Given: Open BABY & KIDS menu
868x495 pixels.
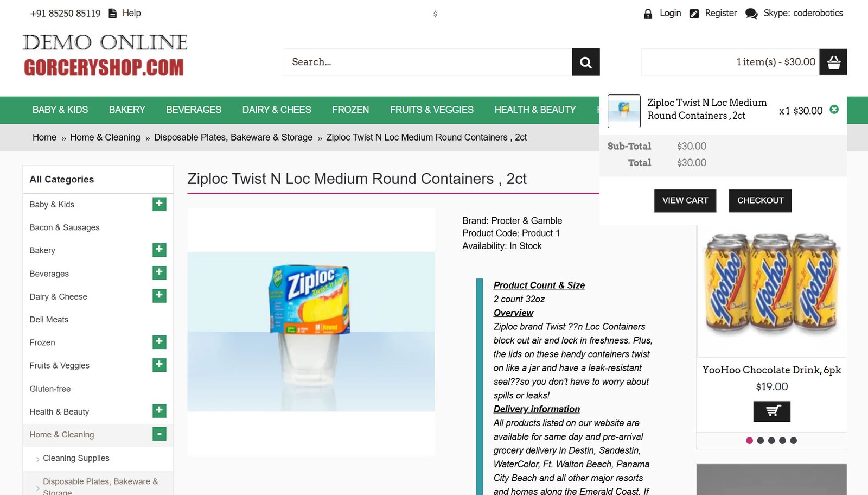Looking at the screenshot, I should point(60,110).
